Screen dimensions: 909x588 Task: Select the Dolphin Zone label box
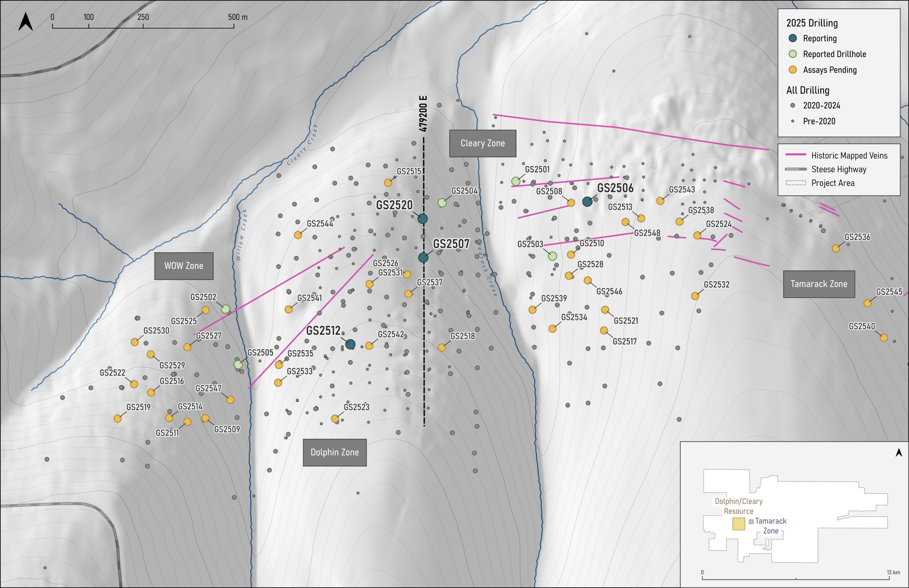[x=334, y=452]
